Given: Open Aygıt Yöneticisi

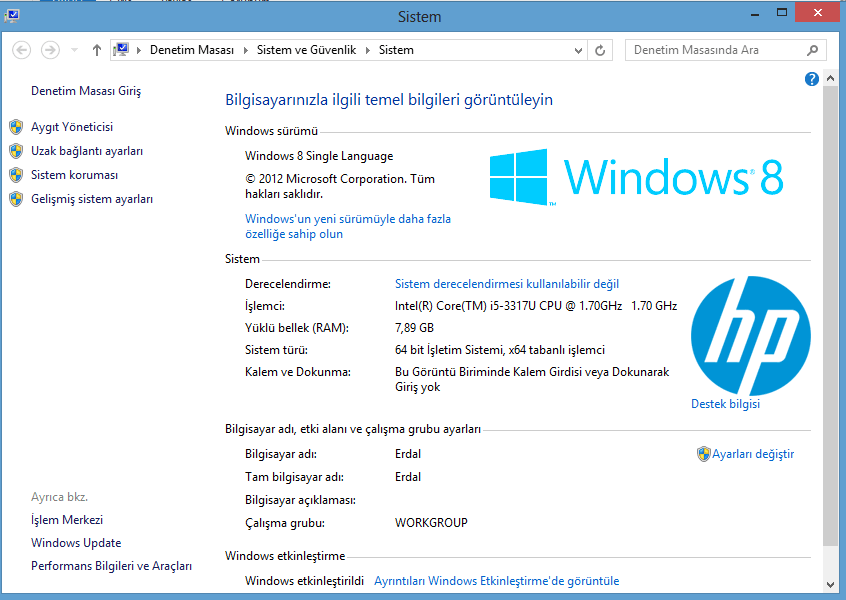Looking at the screenshot, I should (72, 127).
